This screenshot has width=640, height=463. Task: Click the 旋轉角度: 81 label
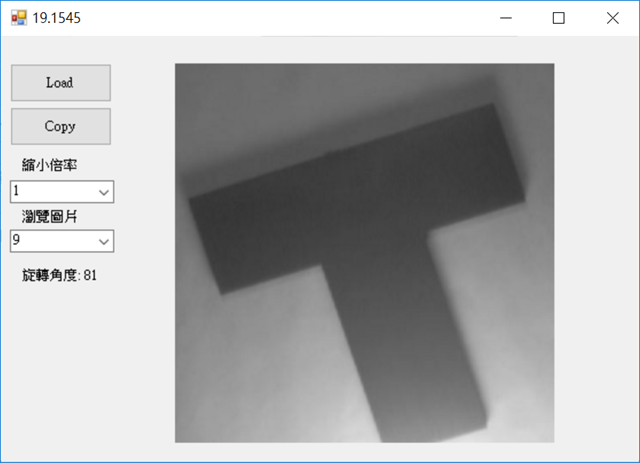60,276
